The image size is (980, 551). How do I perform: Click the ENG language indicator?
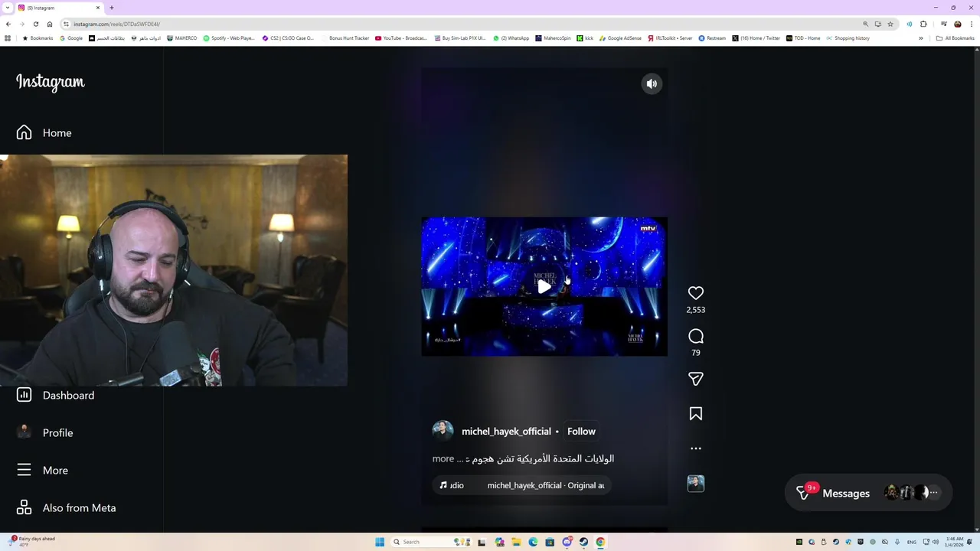tap(911, 542)
